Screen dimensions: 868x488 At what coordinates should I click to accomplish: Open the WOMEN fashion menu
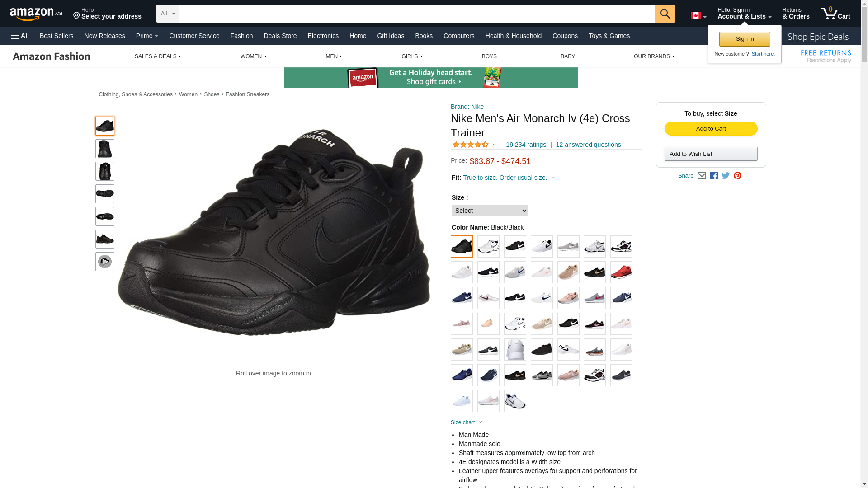pyautogui.click(x=253, y=56)
